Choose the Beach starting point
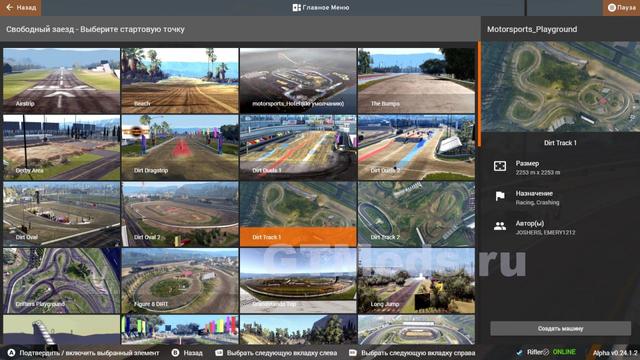Image resolution: width=640 pixels, height=360 pixels. point(180,80)
